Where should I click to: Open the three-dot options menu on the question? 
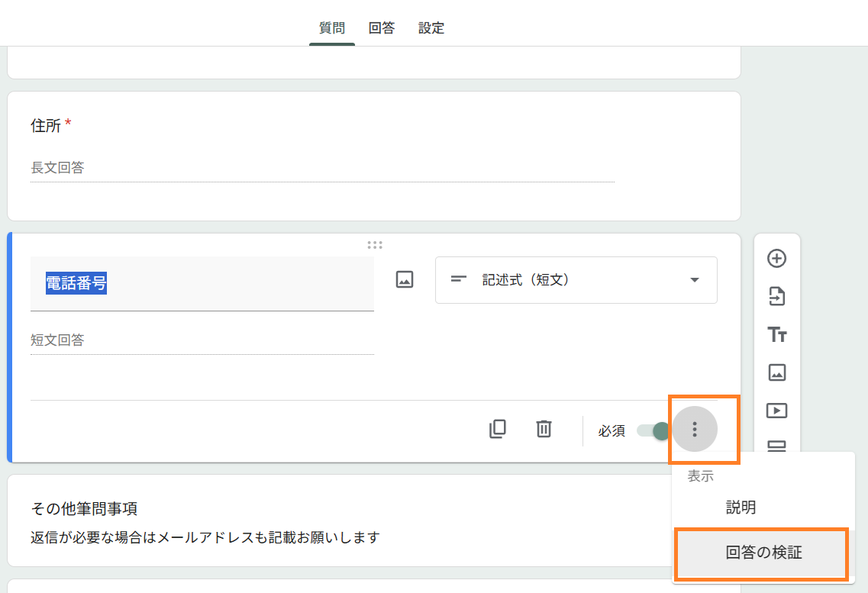pyautogui.click(x=695, y=430)
